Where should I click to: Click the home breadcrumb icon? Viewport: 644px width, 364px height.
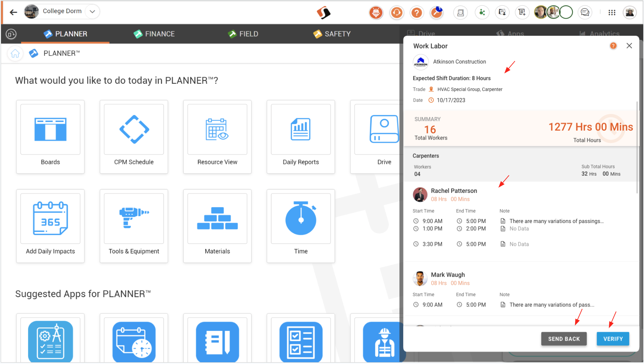point(15,53)
